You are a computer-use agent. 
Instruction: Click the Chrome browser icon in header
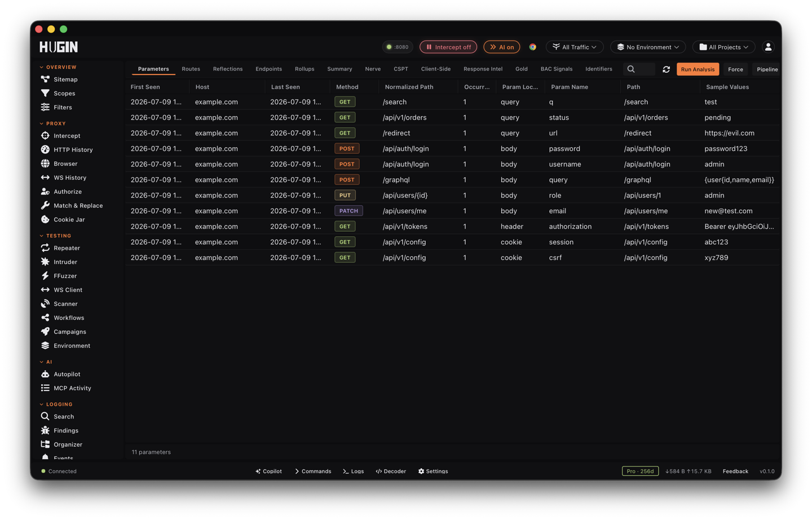tap(532, 47)
